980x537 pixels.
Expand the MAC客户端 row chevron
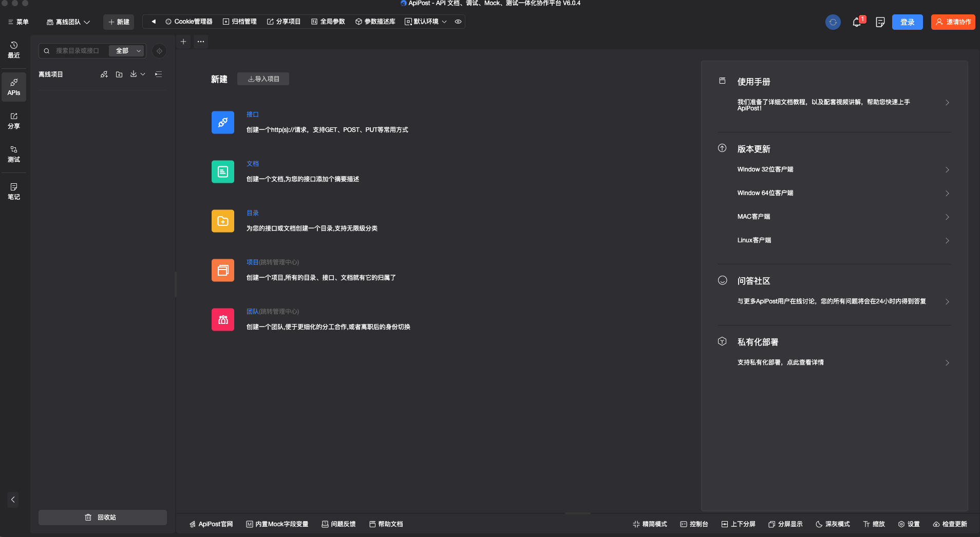coord(947,217)
